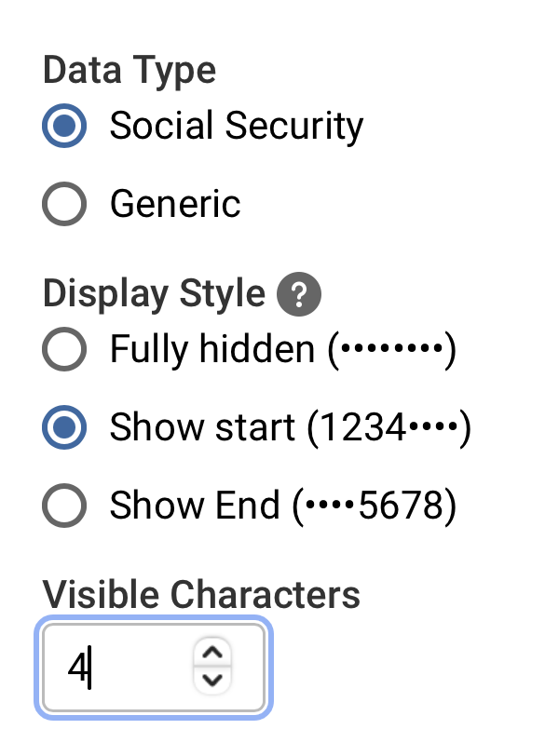Choose the Generic data type option
This screenshot has width=559, height=756.
(63, 204)
